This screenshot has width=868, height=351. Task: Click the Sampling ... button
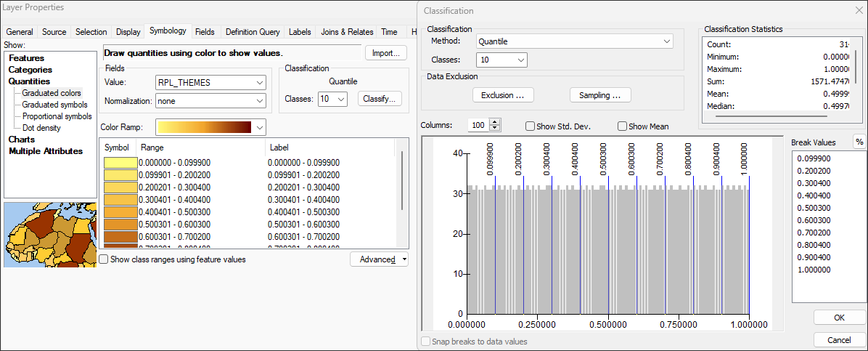click(600, 95)
